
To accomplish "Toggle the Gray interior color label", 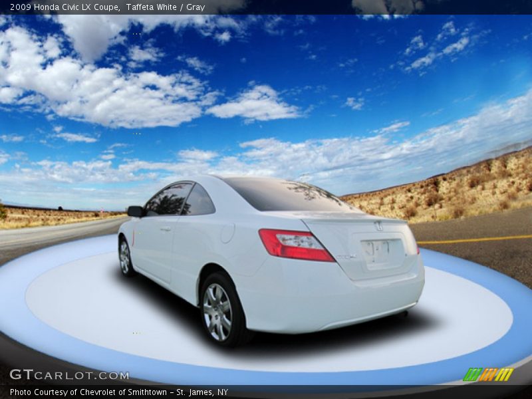I will (x=197, y=6).
